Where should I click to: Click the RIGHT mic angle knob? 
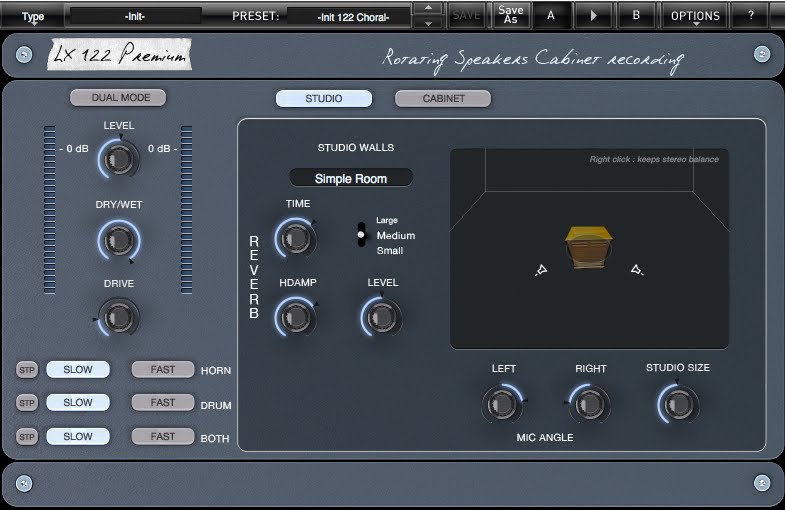click(x=589, y=404)
